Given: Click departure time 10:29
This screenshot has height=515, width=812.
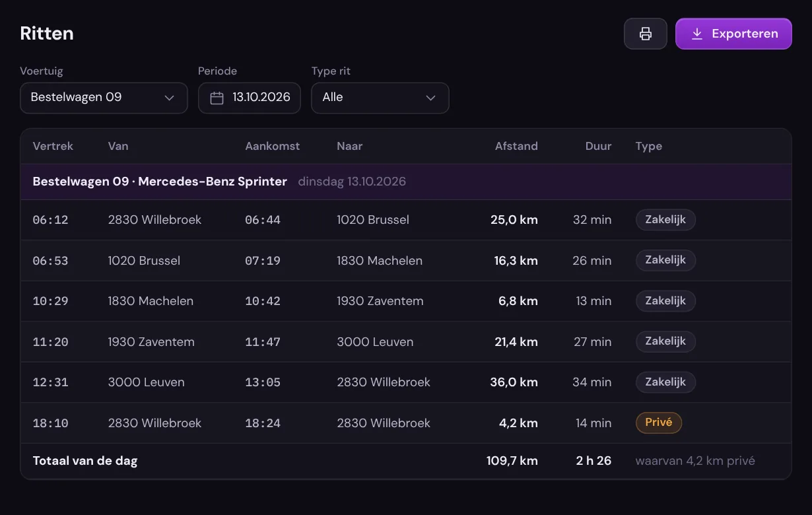Looking at the screenshot, I should [51, 301].
